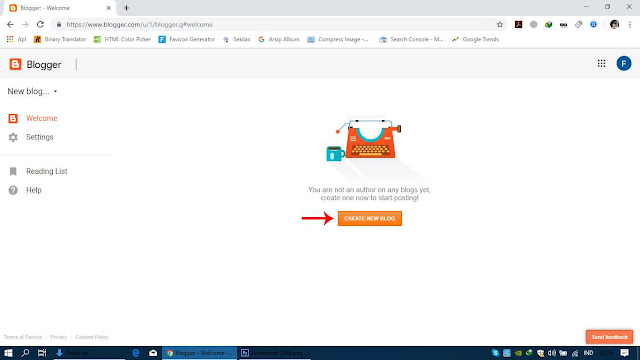Reload the Blogger page
640x360 pixels.
click(x=40, y=24)
